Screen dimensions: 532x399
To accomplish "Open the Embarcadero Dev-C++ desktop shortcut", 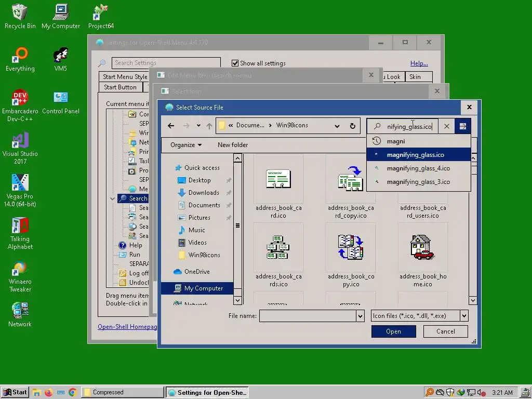I will (20, 105).
